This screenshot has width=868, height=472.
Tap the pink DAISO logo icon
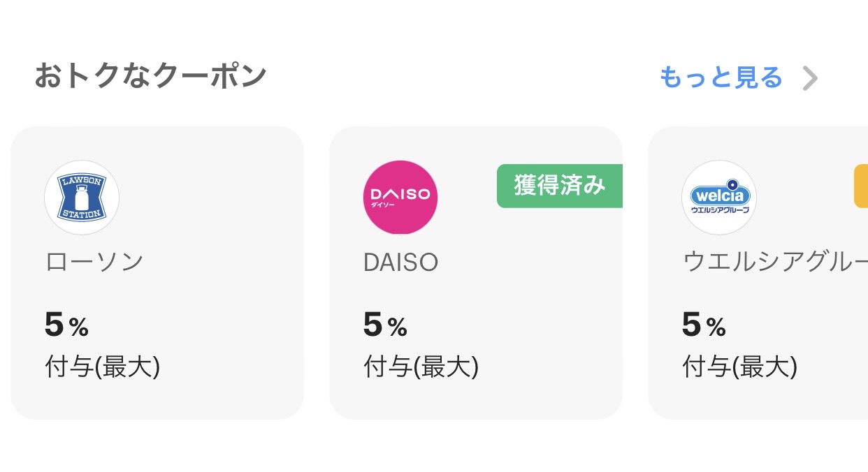400,198
